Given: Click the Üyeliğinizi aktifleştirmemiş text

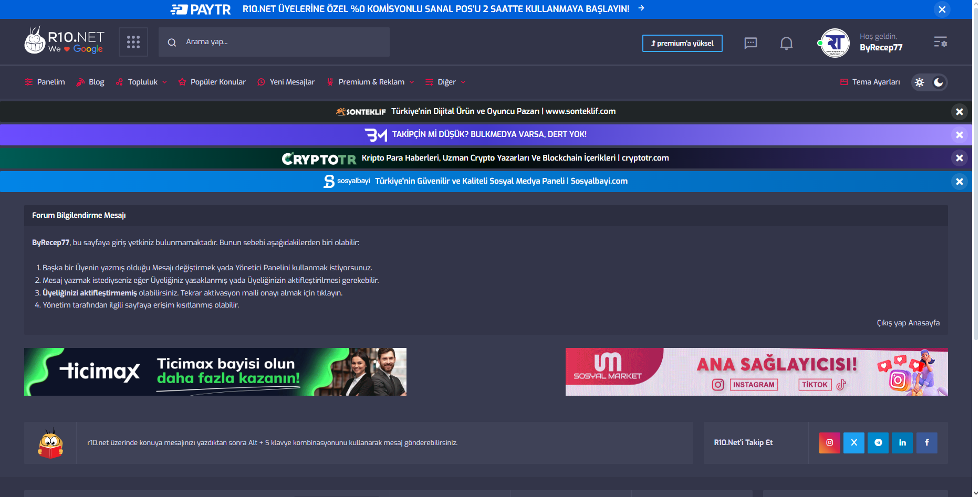Looking at the screenshot, I should [90, 293].
